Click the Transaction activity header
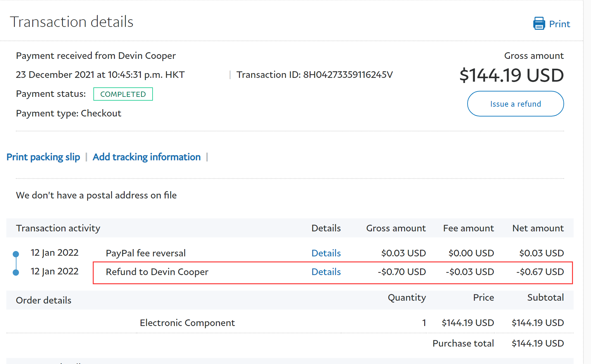 coord(58,228)
